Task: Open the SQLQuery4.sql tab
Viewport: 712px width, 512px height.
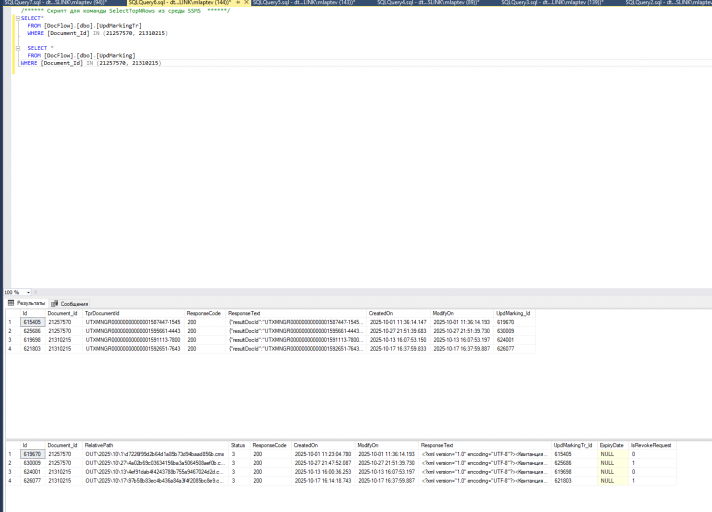Action: (428, 3)
